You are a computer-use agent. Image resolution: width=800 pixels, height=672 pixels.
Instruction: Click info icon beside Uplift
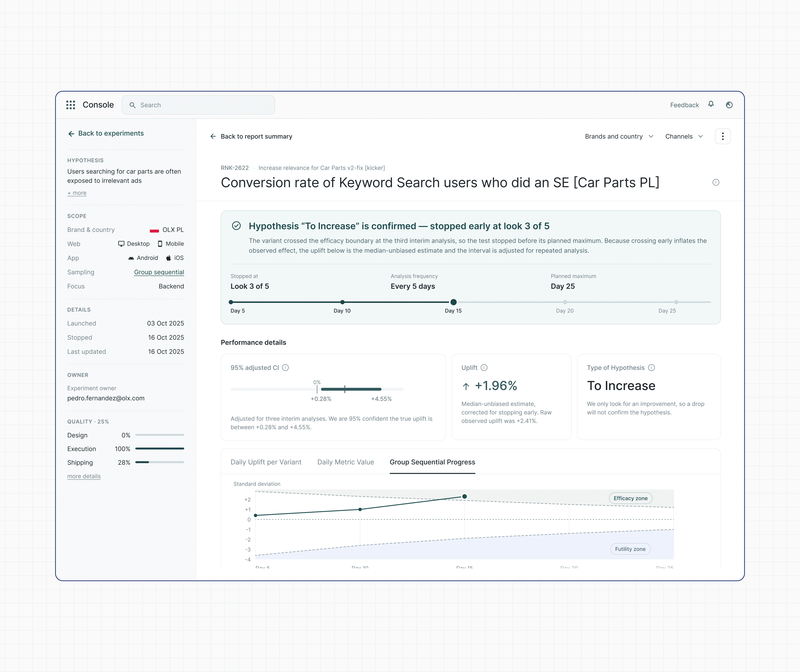click(x=484, y=368)
